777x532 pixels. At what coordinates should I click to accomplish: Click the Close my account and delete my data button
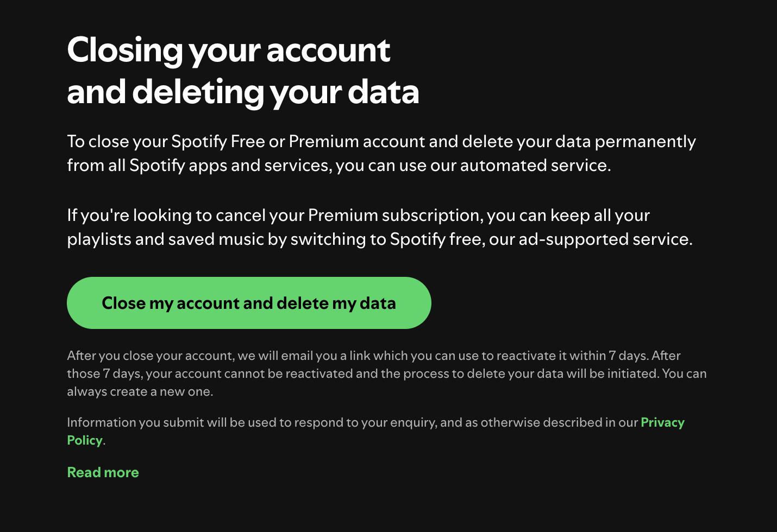point(248,302)
